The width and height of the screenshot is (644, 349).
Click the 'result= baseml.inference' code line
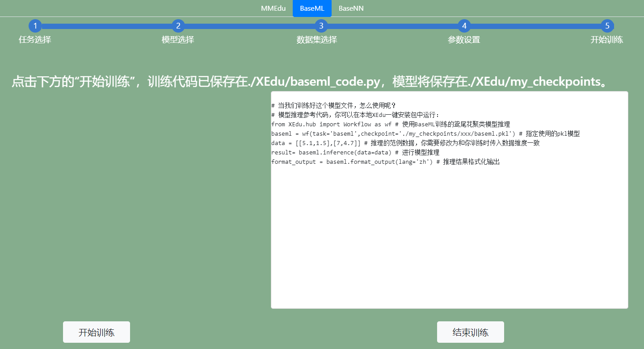click(x=355, y=152)
